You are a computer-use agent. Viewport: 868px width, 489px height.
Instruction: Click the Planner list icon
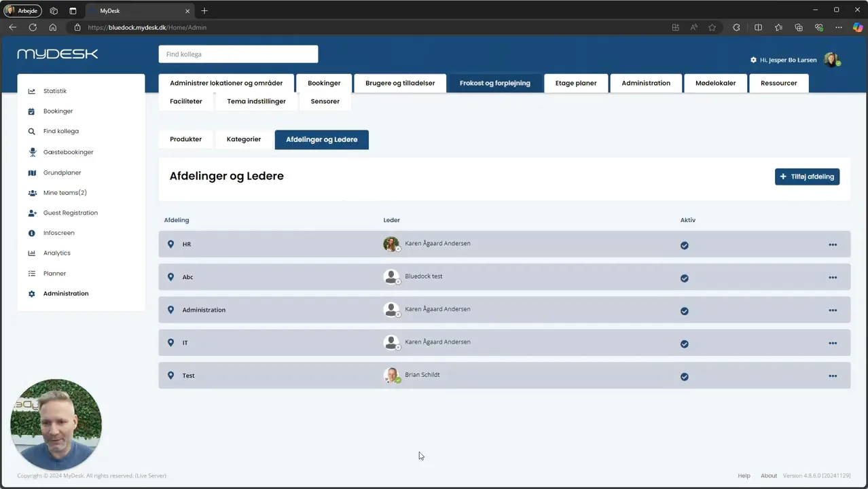(x=31, y=274)
